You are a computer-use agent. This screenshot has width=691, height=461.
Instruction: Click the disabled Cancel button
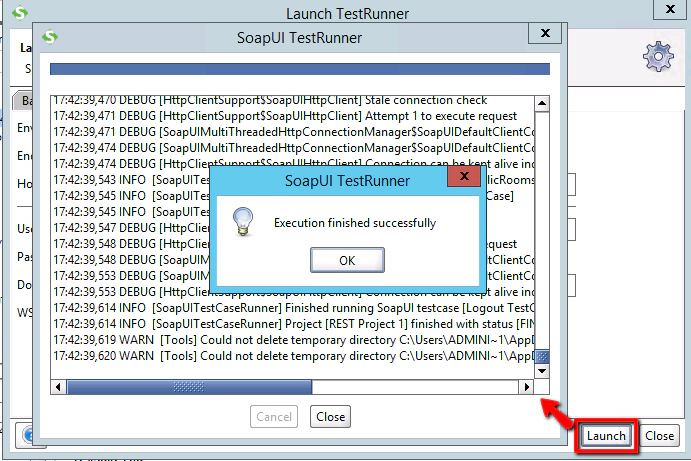click(x=274, y=416)
